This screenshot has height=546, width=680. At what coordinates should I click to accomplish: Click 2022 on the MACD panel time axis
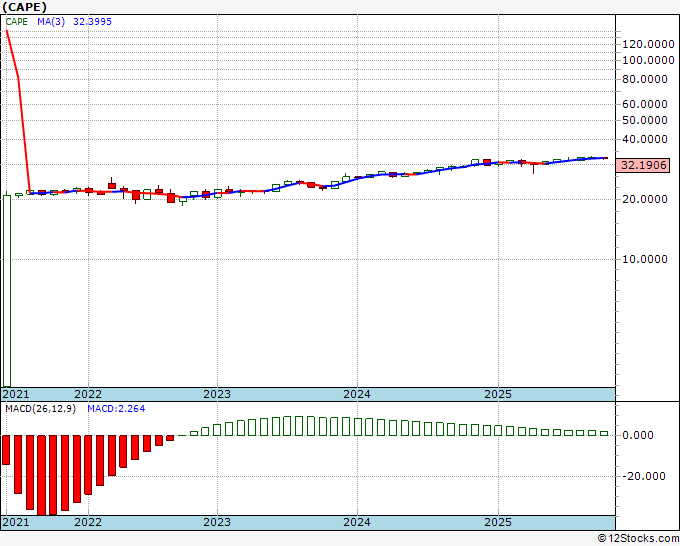pyautogui.click(x=88, y=522)
